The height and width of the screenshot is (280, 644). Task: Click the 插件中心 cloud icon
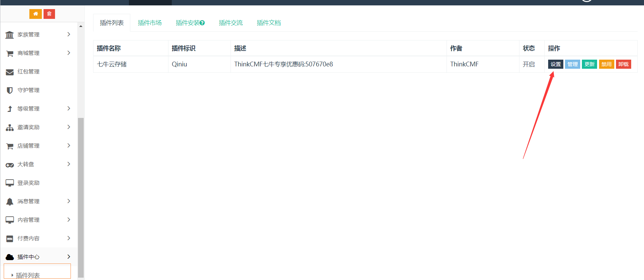pyautogui.click(x=10, y=257)
